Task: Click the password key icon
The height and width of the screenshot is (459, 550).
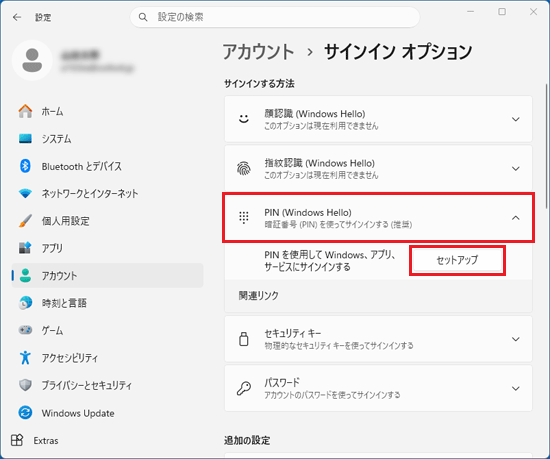Action: tap(244, 388)
